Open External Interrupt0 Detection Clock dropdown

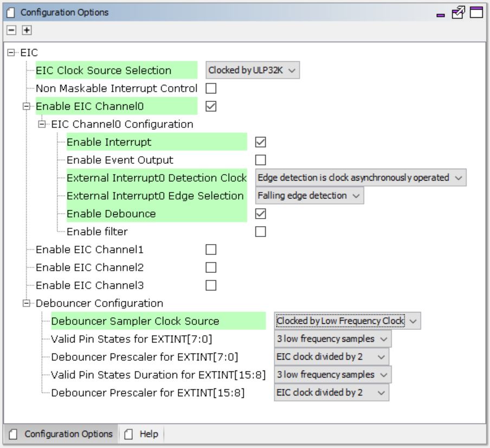(x=360, y=178)
